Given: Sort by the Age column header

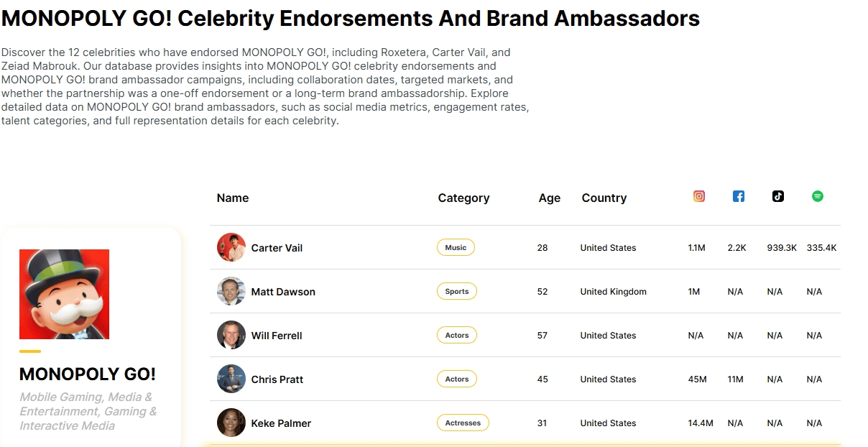Looking at the screenshot, I should tap(550, 198).
